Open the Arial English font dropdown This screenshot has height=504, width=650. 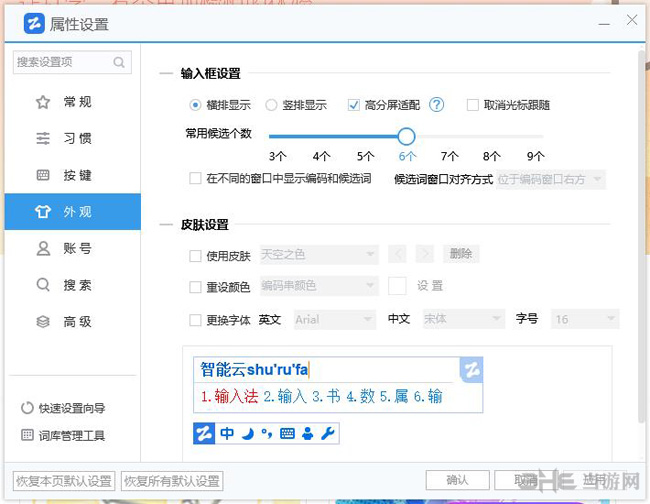335,319
